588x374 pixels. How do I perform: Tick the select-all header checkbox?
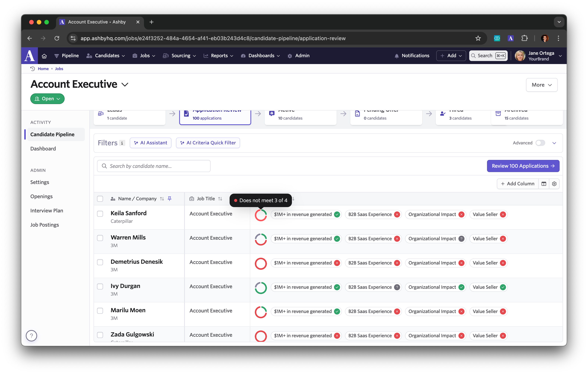pyautogui.click(x=100, y=199)
